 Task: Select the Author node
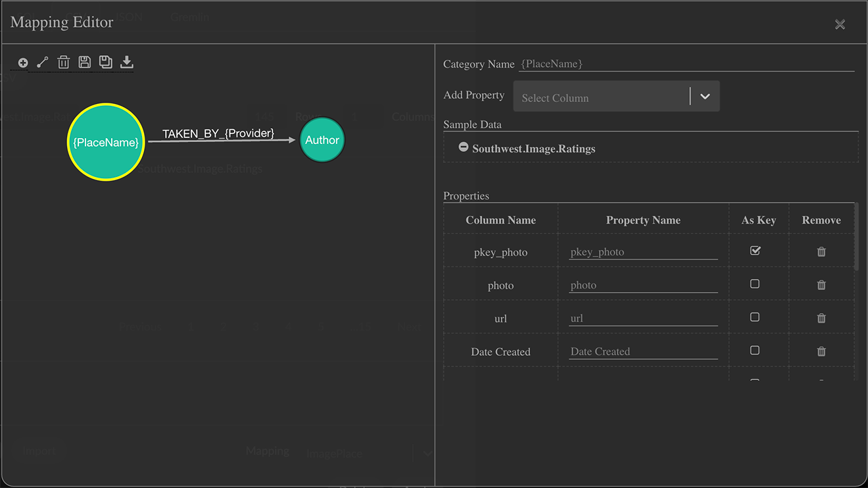pyautogui.click(x=322, y=140)
